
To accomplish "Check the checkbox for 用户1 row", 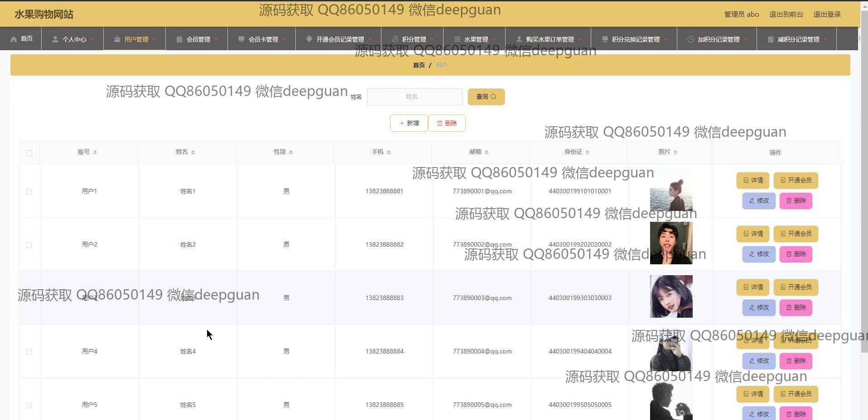I will pyautogui.click(x=29, y=191).
